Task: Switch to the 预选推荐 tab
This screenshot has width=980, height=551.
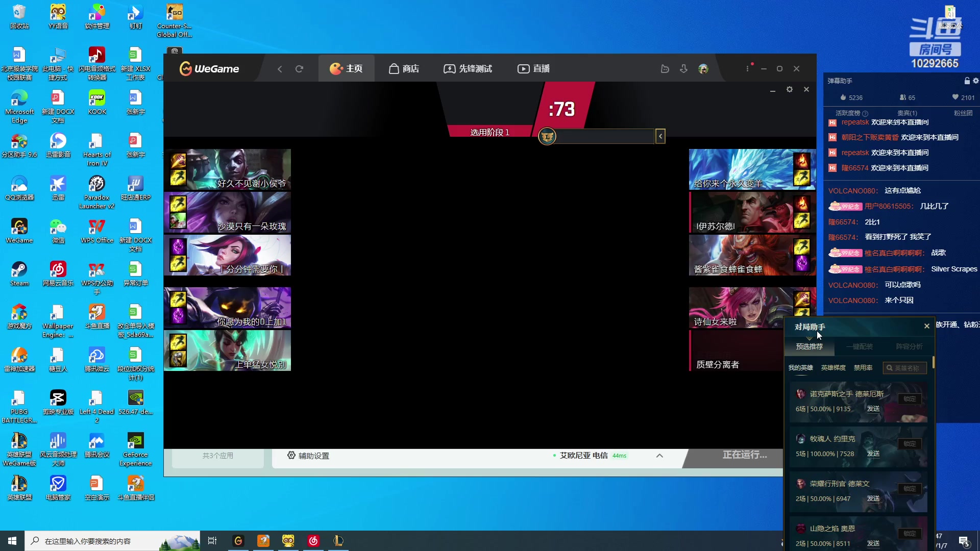Action: coord(810,346)
